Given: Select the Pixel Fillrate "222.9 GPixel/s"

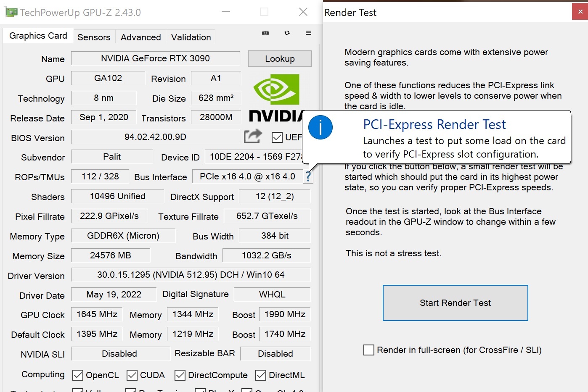Looking at the screenshot, I should (109, 216).
